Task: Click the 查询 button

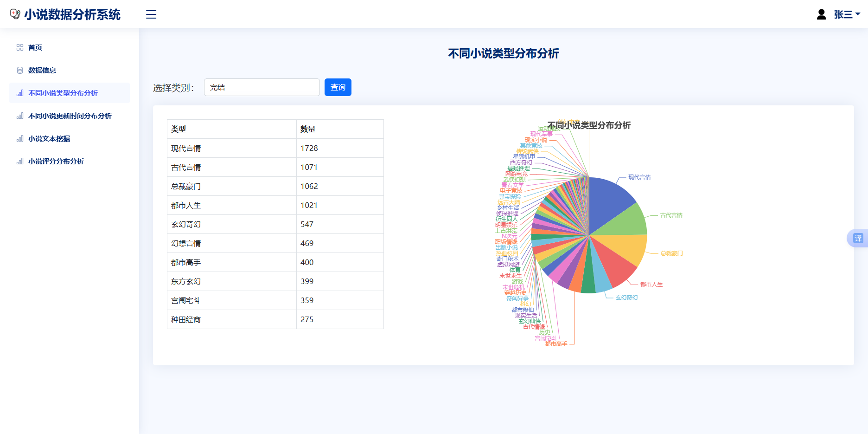Action: click(x=338, y=87)
